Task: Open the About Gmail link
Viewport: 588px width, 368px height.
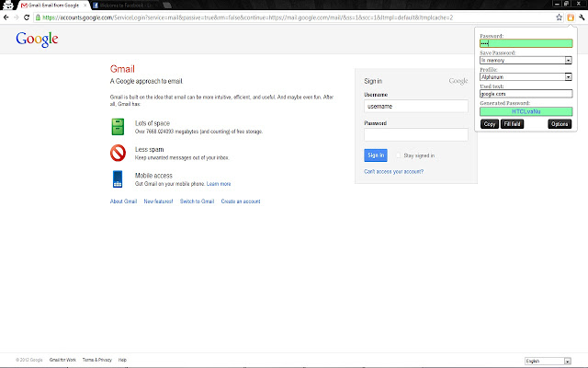Action: pyautogui.click(x=123, y=201)
